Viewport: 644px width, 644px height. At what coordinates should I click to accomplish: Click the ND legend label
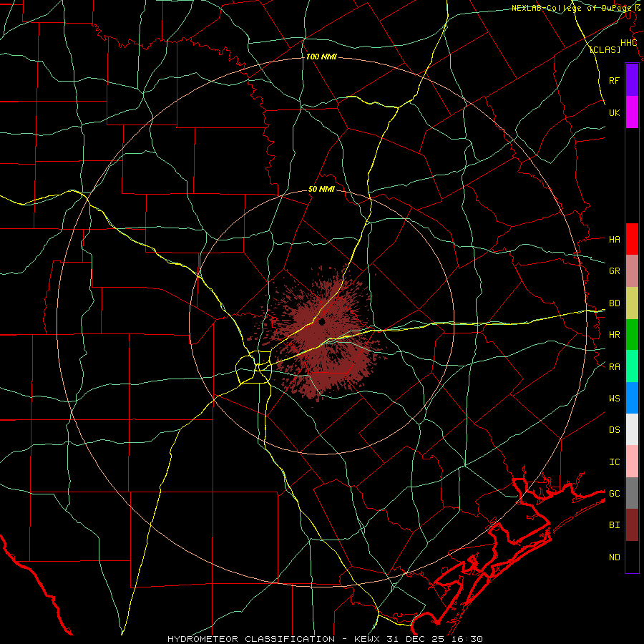tap(614, 557)
